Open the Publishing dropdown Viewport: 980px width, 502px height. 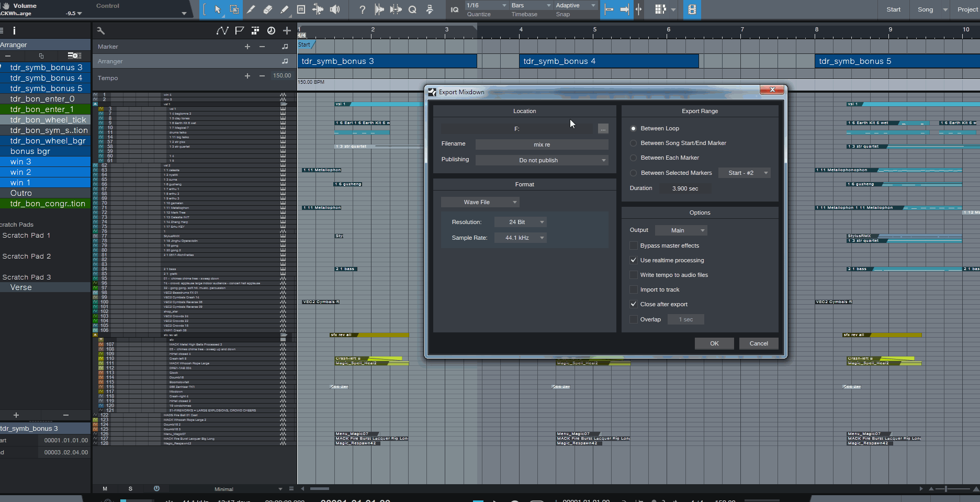tap(542, 160)
